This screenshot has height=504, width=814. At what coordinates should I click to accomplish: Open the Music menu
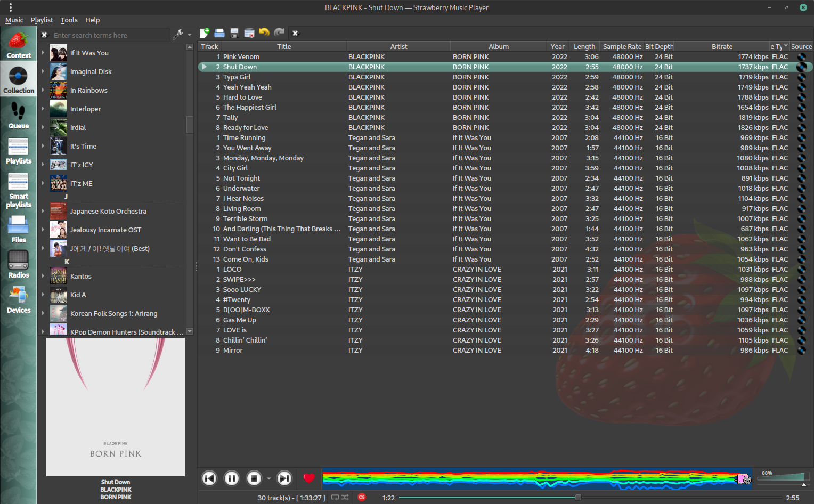click(14, 20)
